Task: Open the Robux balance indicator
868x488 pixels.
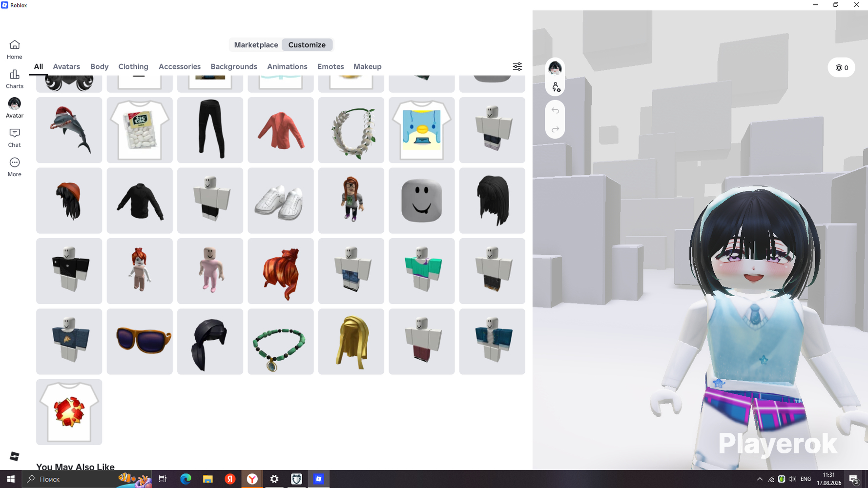Action: point(842,68)
